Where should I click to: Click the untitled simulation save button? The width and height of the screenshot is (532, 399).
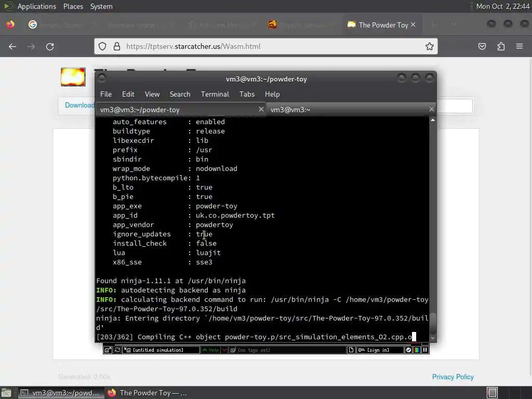(x=161, y=350)
